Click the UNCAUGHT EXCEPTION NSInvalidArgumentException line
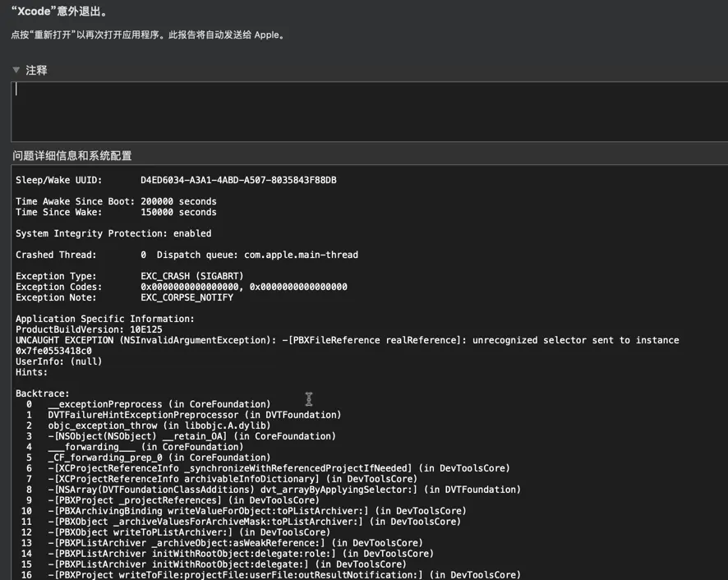Image resolution: width=728 pixels, height=580 pixels. pos(348,340)
